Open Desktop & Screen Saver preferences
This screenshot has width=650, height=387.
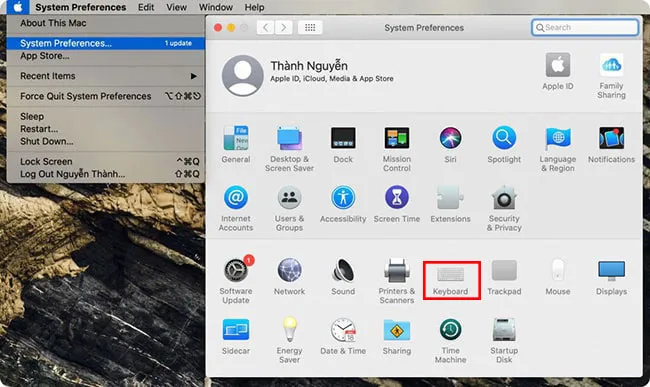(289, 148)
